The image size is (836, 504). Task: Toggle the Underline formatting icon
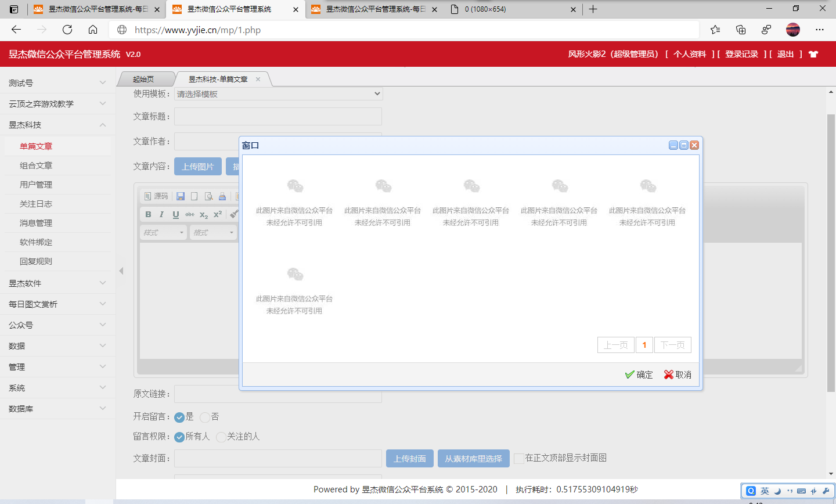[x=176, y=214]
